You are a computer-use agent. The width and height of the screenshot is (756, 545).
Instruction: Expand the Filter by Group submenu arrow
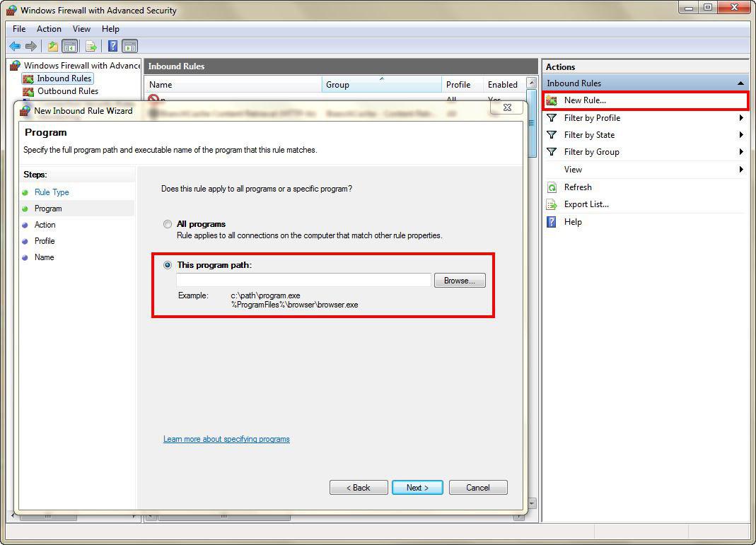[741, 152]
